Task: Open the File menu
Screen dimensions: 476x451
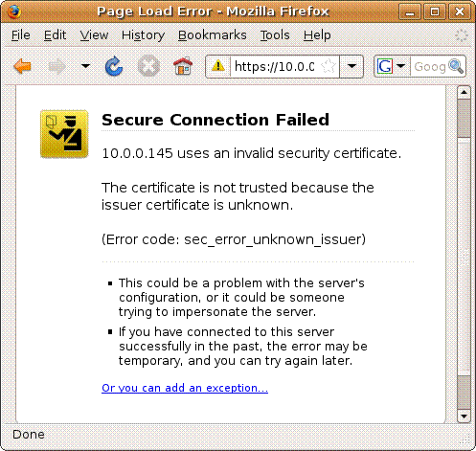Action: [21, 35]
